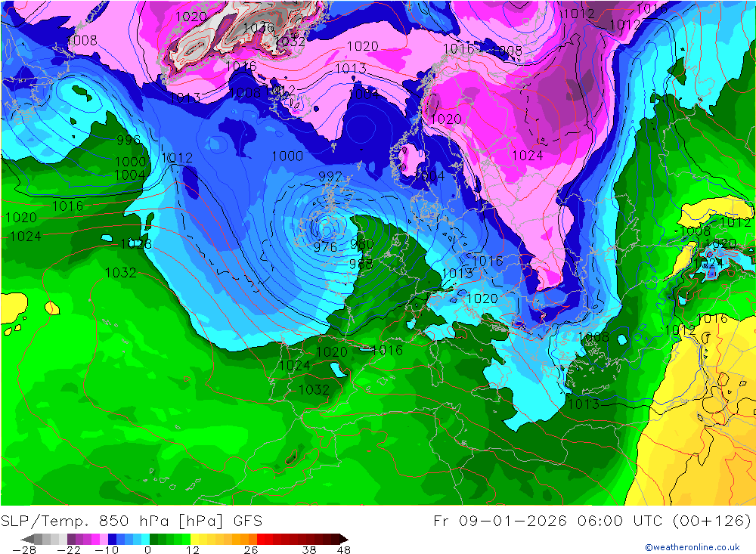
Task: Pick the light pink swatch in the temperature legend
Action: [x=104, y=539]
